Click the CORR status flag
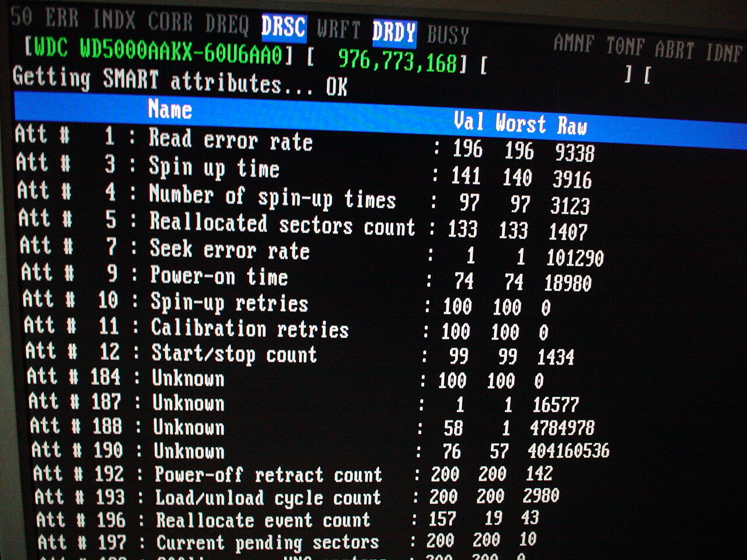Image resolution: width=747 pixels, height=560 pixels. (170, 23)
